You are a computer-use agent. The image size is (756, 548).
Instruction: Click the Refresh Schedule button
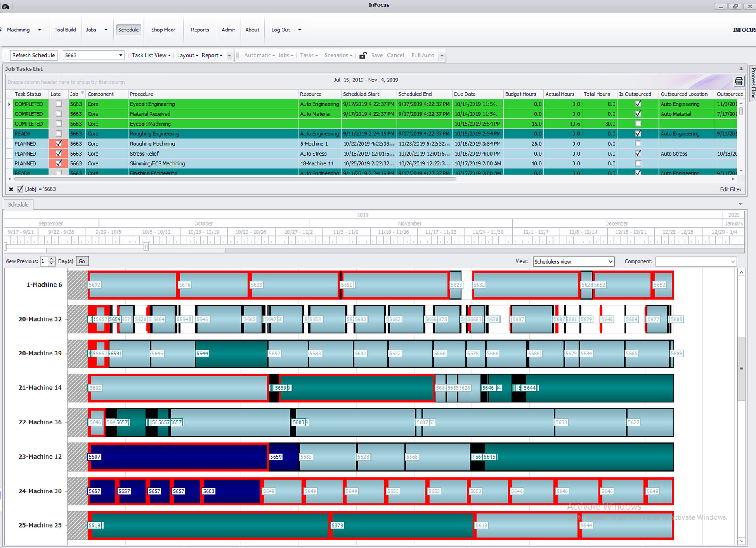(33, 55)
